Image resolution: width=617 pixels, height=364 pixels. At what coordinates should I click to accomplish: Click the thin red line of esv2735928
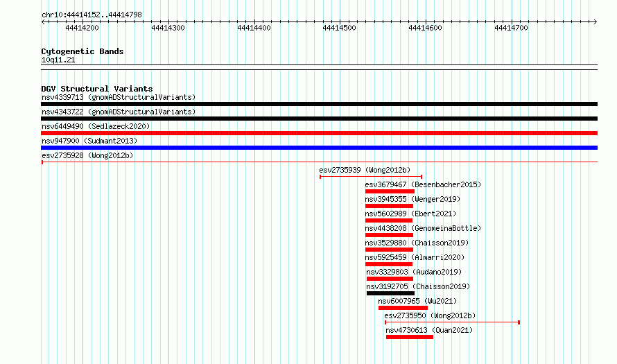319,162
